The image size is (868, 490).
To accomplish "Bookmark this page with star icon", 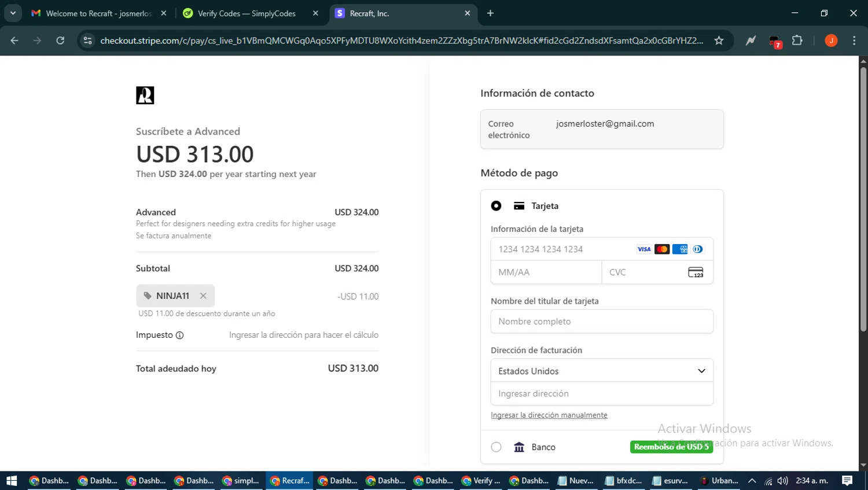I will point(719,40).
